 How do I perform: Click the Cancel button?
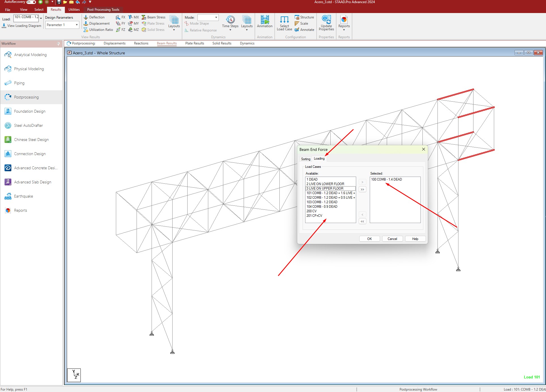coord(392,239)
